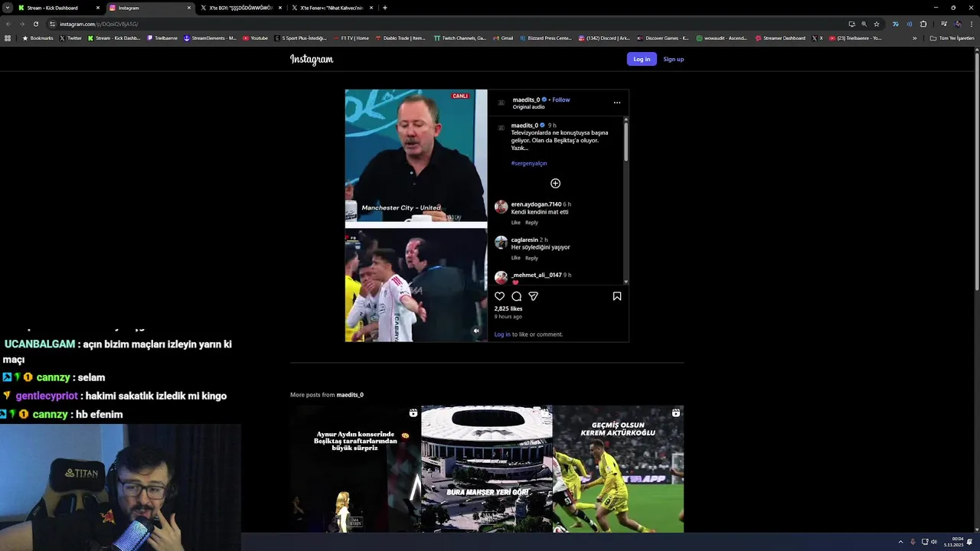The height and width of the screenshot is (551, 980).
Task: Open the Aynur Aydın konserinde post thumbnail
Action: point(355,469)
